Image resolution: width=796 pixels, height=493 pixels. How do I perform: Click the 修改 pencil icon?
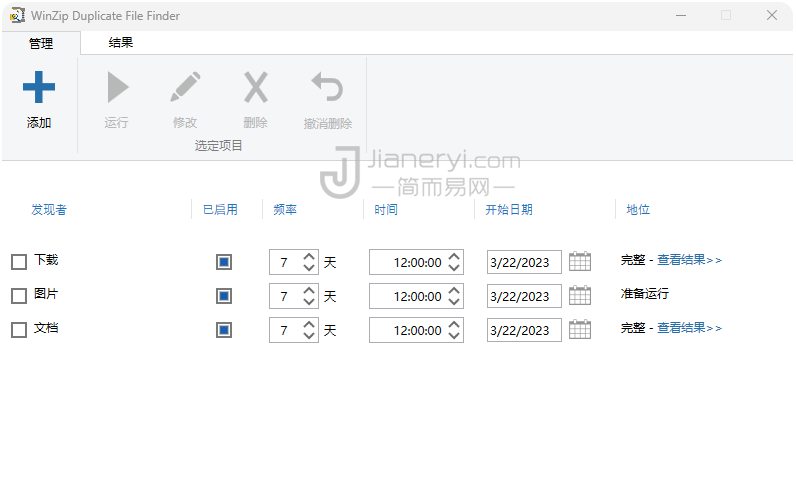[185, 87]
